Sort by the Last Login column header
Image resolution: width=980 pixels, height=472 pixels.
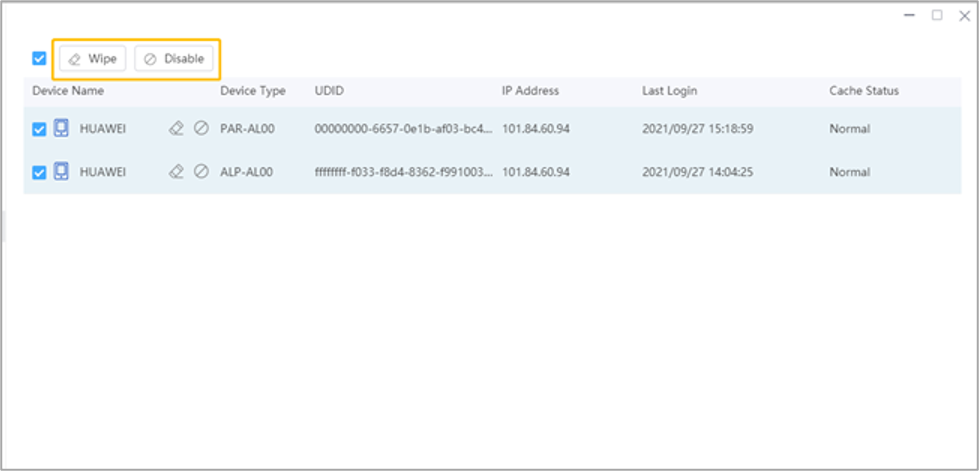tap(669, 91)
